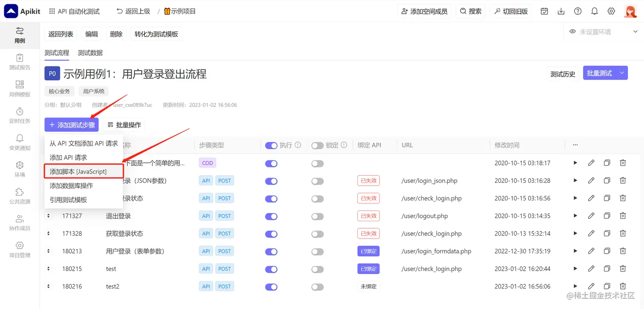Toggle the 执行 switch in column header
The width and height of the screenshot is (644, 309).
point(271,145)
